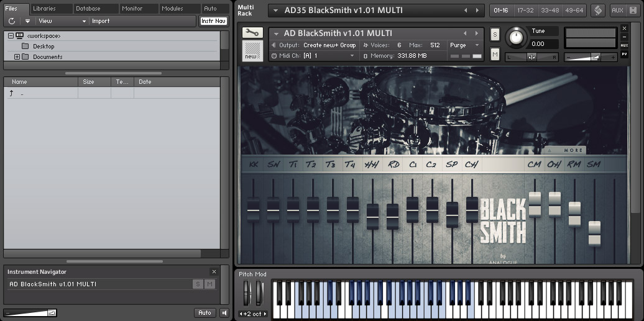
Task: Click the speaker preview icon beside Auto
Action: pos(224,313)
